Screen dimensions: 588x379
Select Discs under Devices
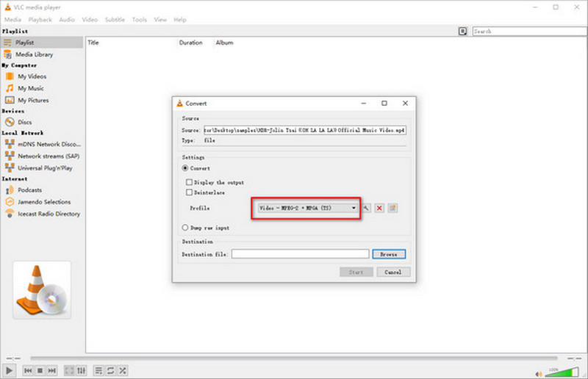42,122
